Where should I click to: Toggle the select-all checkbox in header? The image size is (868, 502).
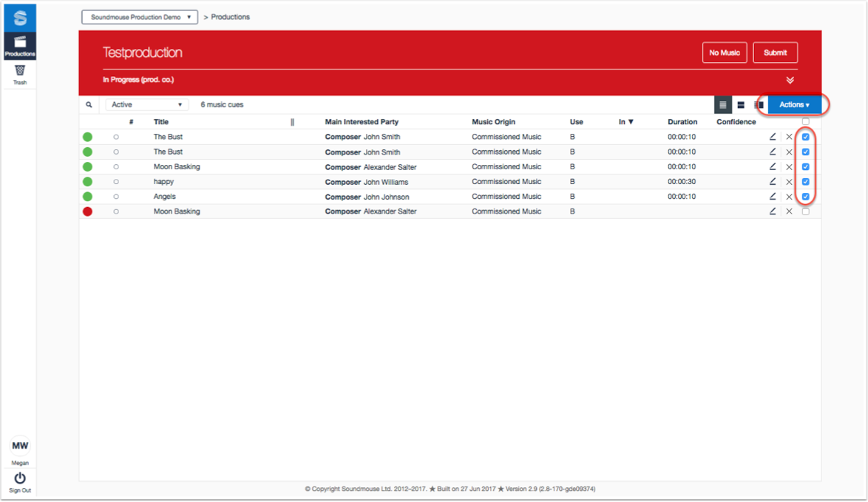coord(805,121)
